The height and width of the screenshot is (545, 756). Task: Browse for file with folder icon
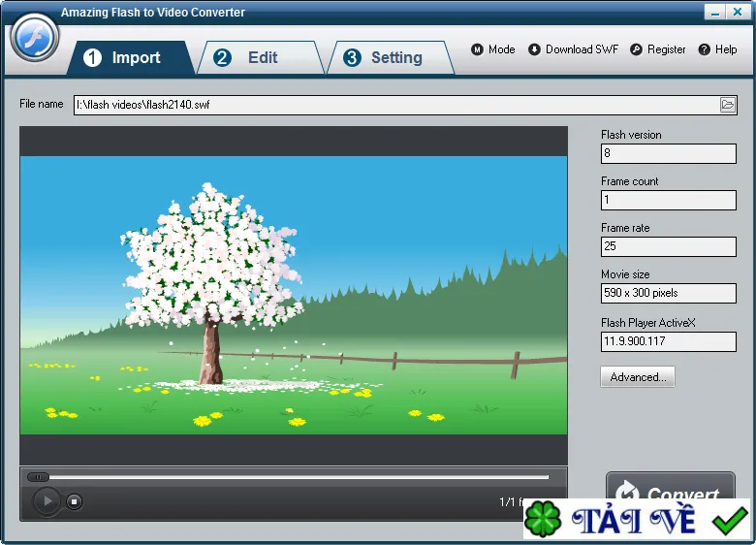point(728,105)
